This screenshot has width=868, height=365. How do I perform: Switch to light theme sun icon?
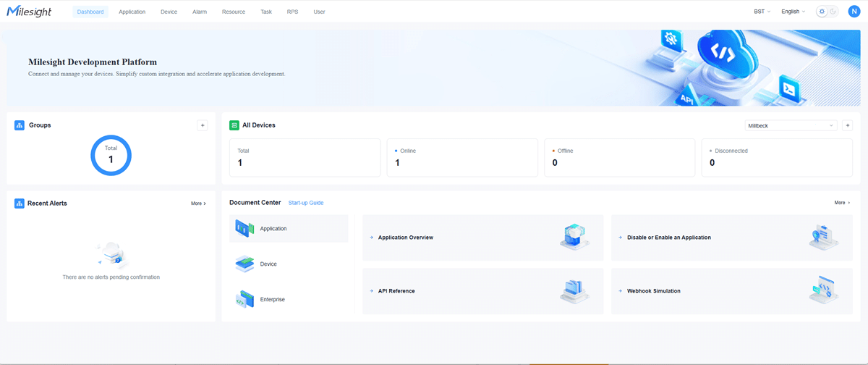[x=822, y=12]
